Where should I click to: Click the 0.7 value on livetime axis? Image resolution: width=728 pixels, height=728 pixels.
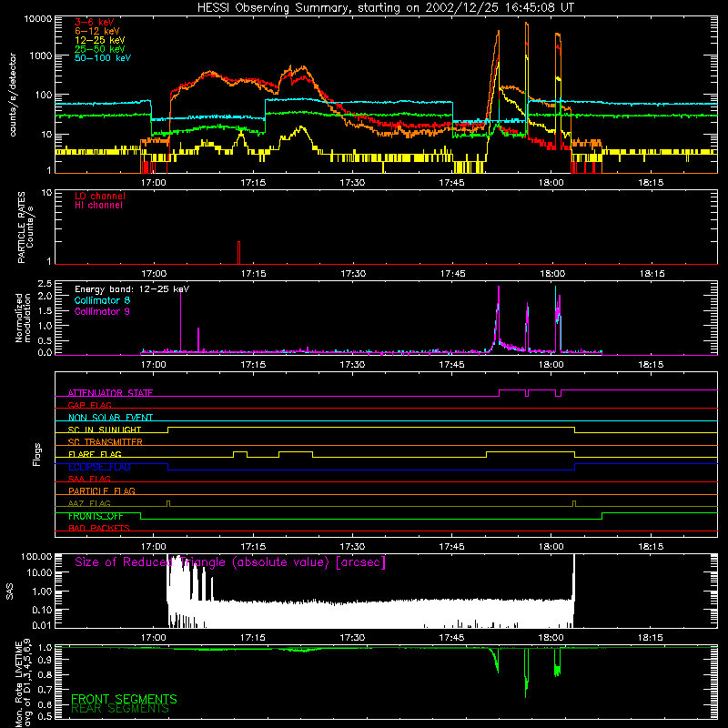[x=45, y=690]
